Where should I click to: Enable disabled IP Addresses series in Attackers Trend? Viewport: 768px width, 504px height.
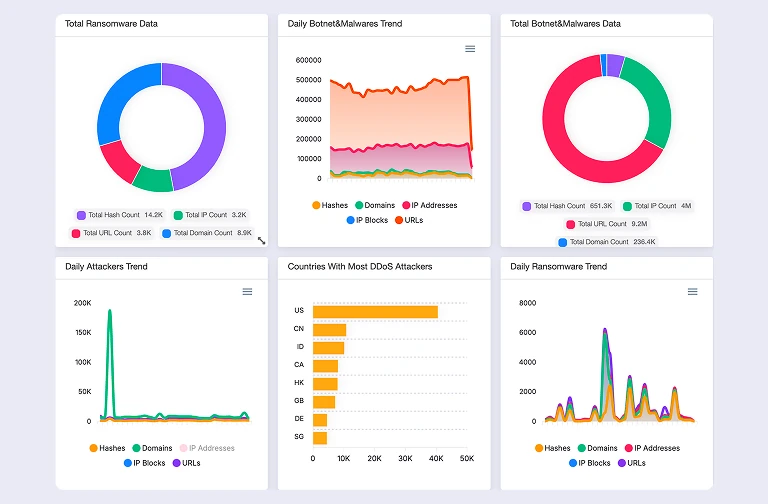207,448
